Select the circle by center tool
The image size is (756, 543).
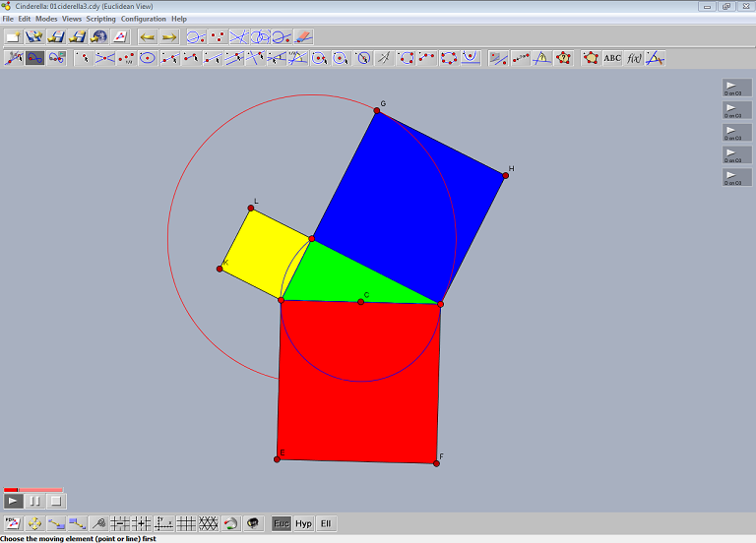tap(320, 58)
